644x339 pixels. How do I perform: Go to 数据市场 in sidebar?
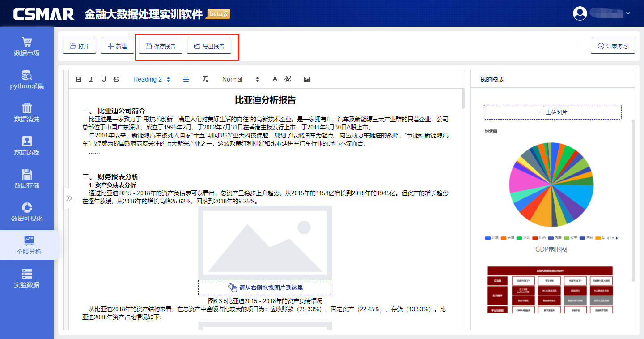pyautogui.click(x=27, y=47)
